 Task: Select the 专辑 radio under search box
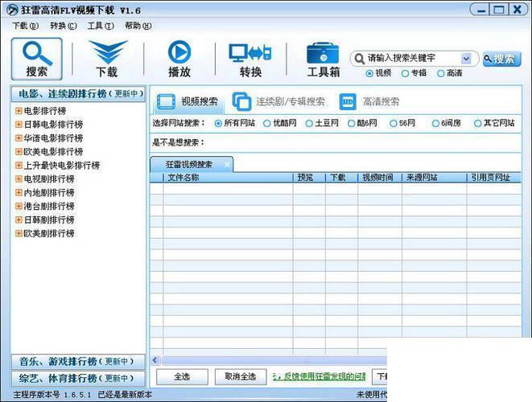click(x=405, y=73)
